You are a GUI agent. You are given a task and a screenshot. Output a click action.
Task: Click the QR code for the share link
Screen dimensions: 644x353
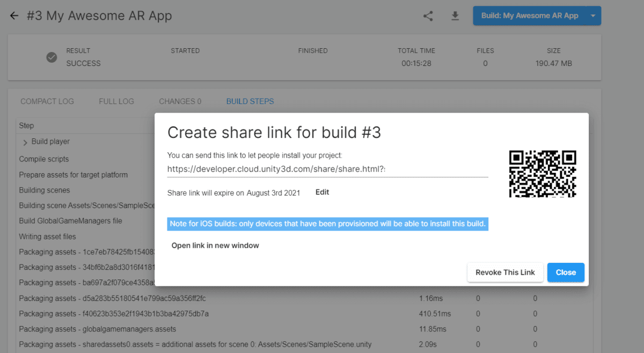tap(543, 174)
